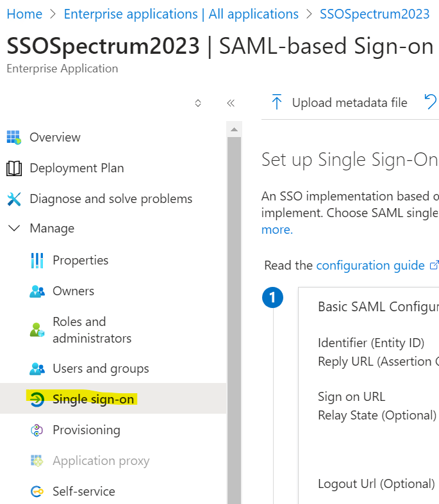Open the configuration guide link
This screenshot has height=504, width=439.
coord(370,265)
